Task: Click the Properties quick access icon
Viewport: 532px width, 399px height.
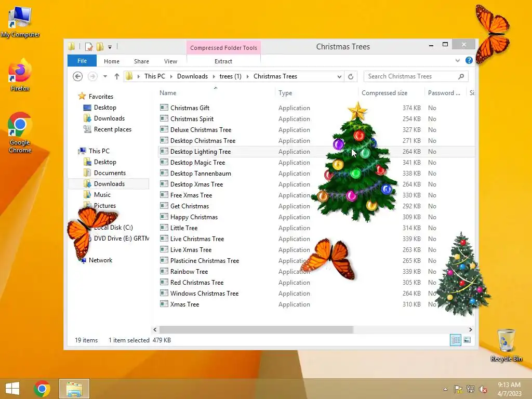Action: point(89,46)
